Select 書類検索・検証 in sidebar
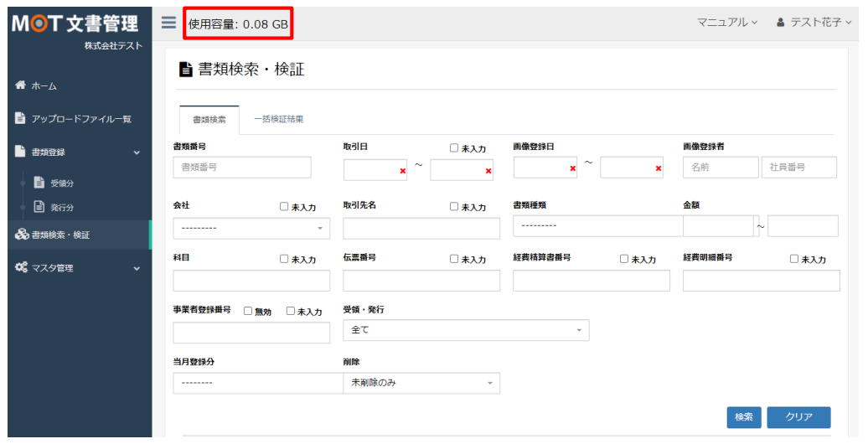 coord(79,235)
